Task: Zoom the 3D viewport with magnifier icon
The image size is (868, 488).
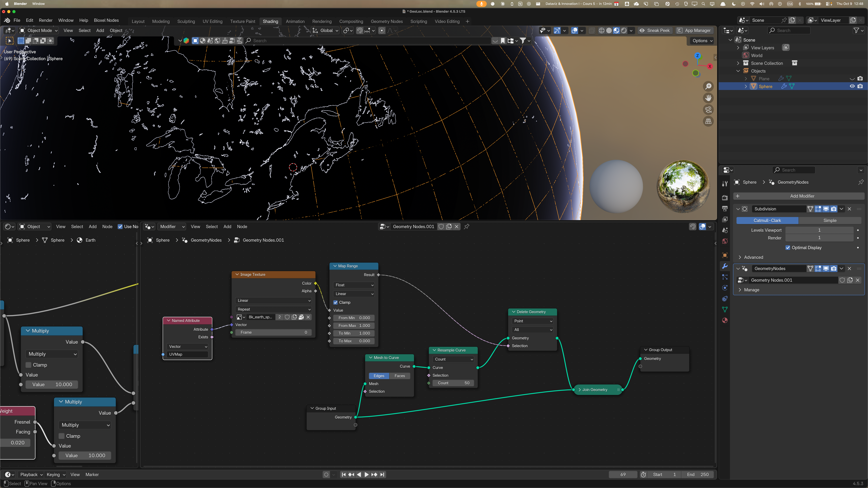Action: coord(708,86)
